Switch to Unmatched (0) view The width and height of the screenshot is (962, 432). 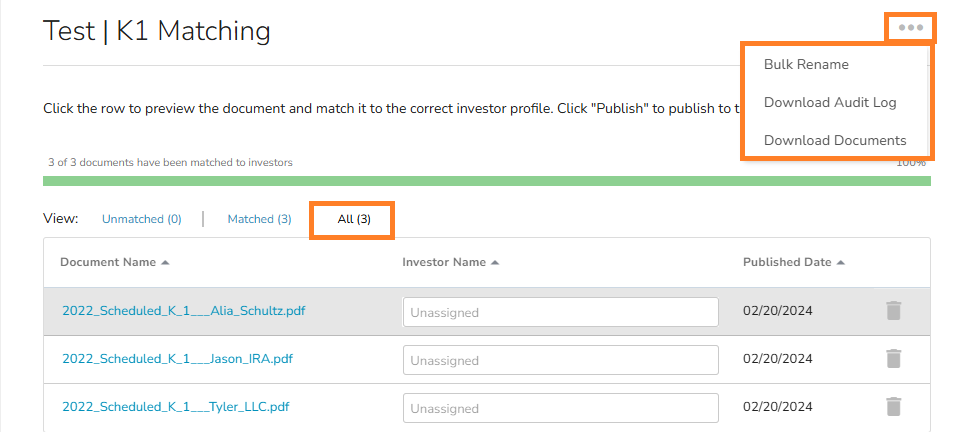pyautogui.click(x=142, y=219)
